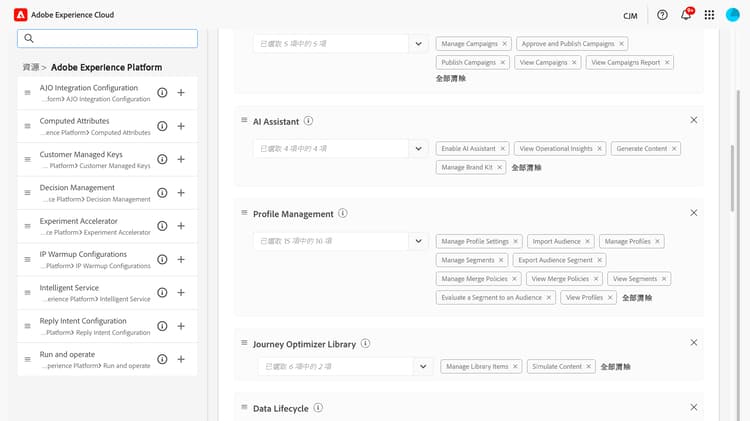Remove the AI Assistant resource card
The width and height of the screenshot is (750, 421).
[694, 120]
